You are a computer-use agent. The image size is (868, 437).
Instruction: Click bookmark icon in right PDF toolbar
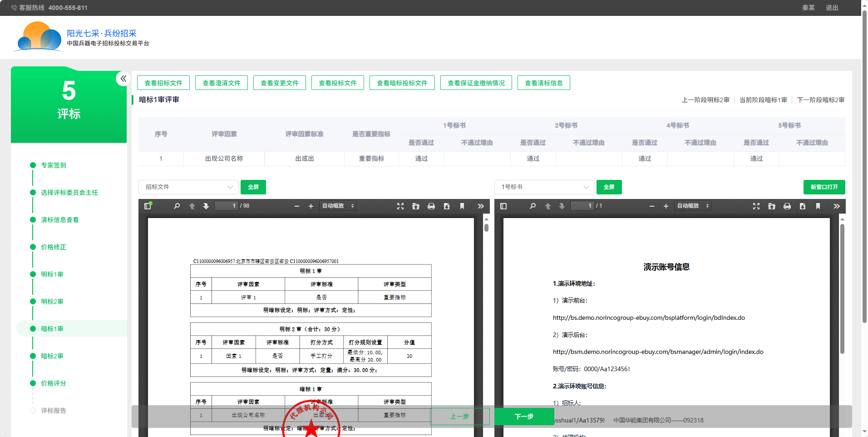818,206
